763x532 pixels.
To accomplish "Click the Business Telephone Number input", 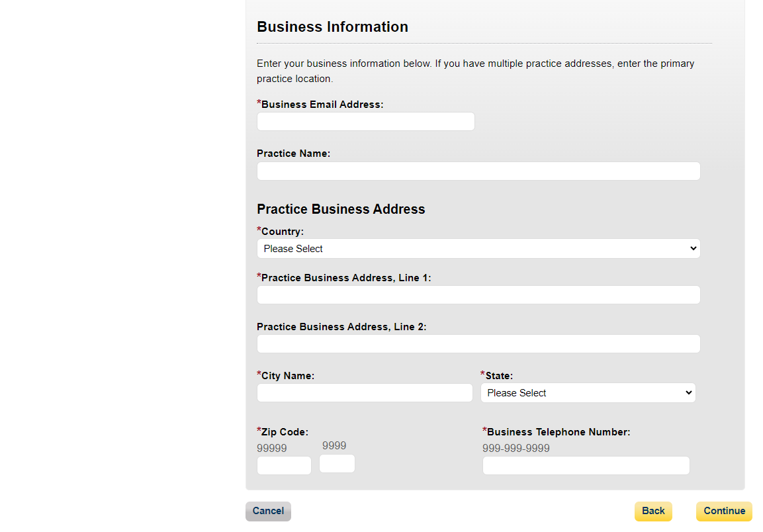I will (x=586, y=466).
